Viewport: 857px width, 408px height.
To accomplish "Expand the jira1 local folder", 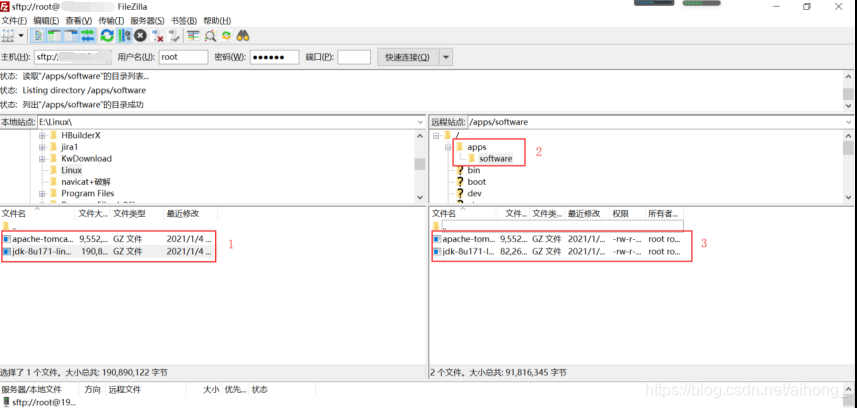I will [42, 147].
